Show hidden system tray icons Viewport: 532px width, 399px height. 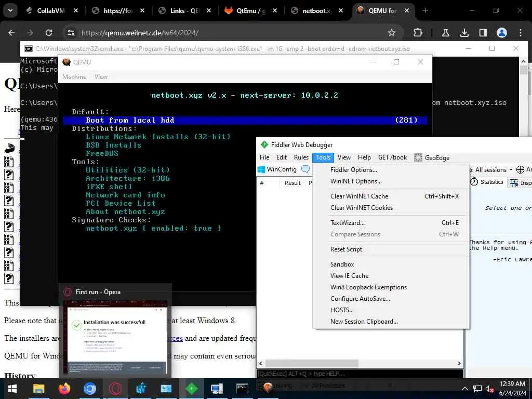465,389
